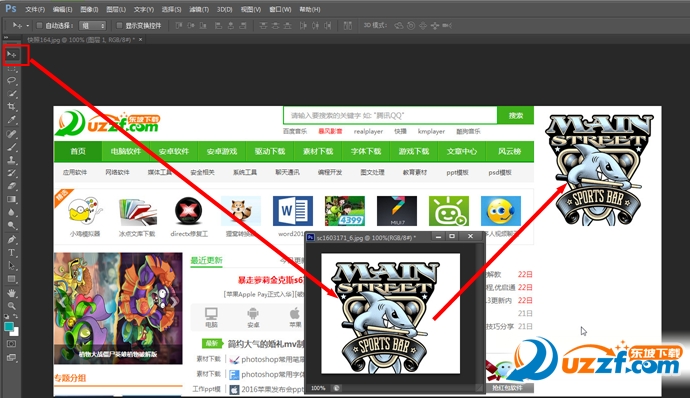This screenshot has width=690, height=398.
Task: Open the 组 auto-select dropdown
Action: click(x=92, y=26)
